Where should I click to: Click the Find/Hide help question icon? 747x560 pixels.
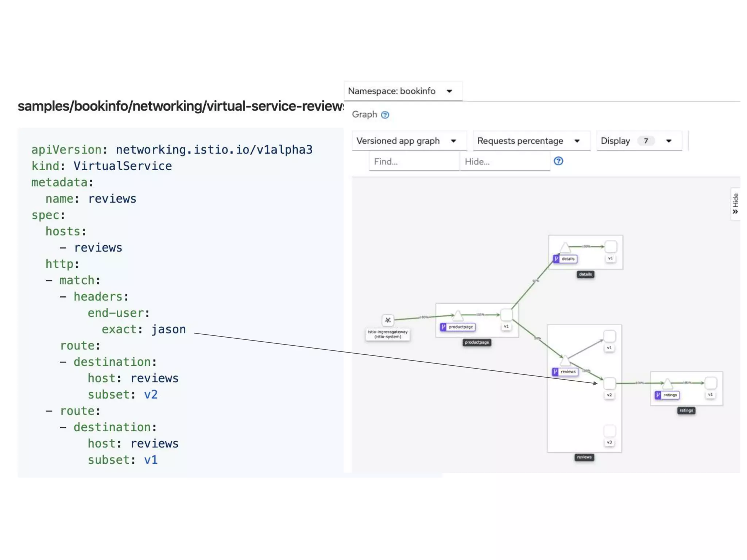[x=558, y=161]
